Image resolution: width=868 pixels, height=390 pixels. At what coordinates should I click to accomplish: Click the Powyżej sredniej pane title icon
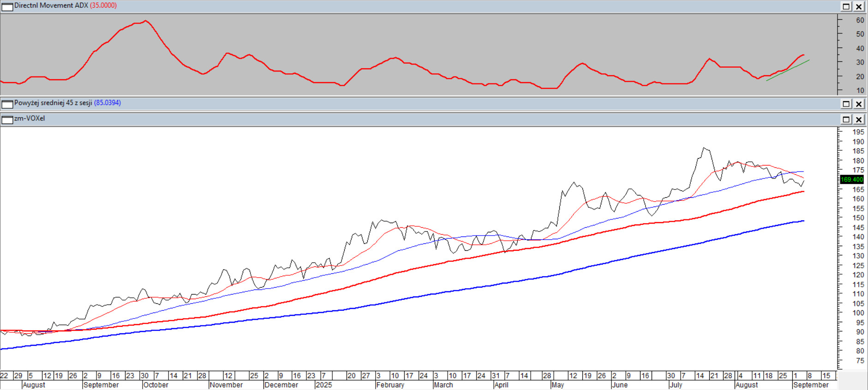click(x=7, y=104)
